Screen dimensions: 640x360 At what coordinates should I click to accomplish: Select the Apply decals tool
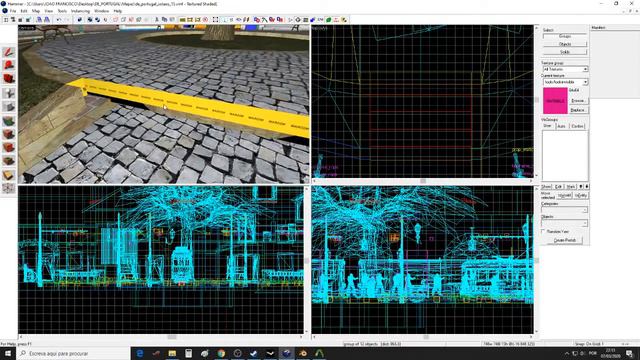pyautogui.click(x=9, y=147)
